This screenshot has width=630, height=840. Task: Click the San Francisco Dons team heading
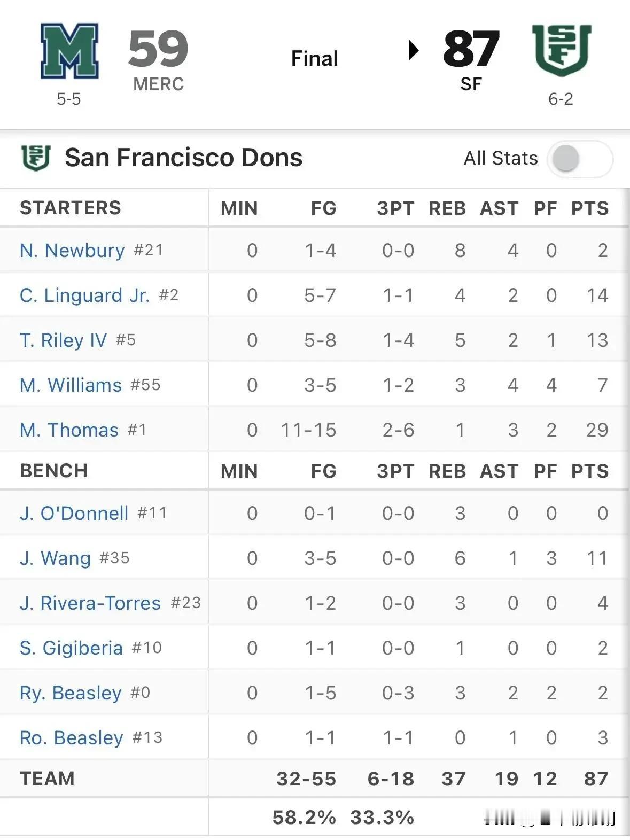point(183,158)
